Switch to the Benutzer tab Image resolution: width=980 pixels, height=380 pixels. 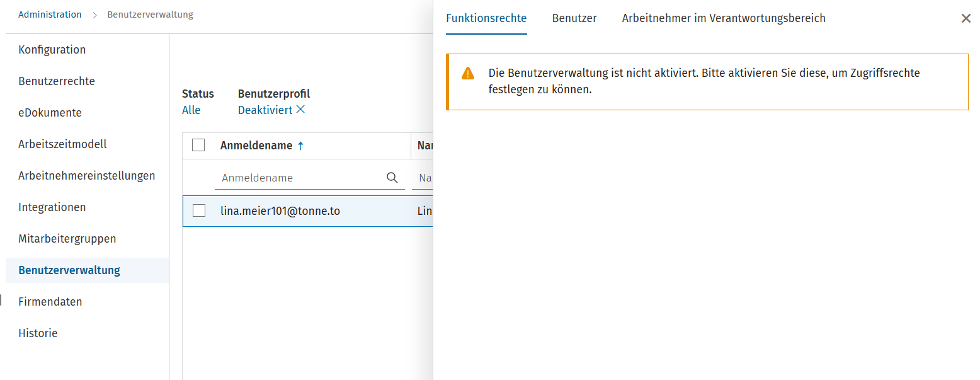pos(574,18)
